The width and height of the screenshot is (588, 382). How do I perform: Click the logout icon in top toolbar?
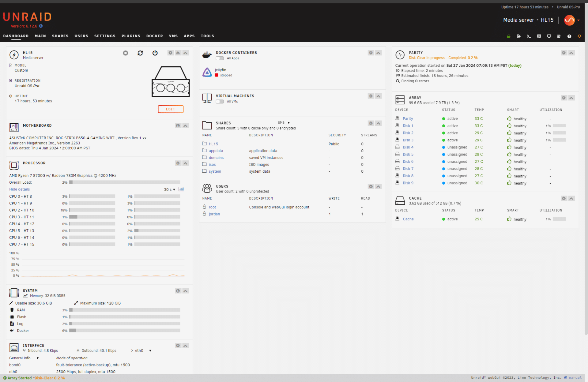point(519,36)
